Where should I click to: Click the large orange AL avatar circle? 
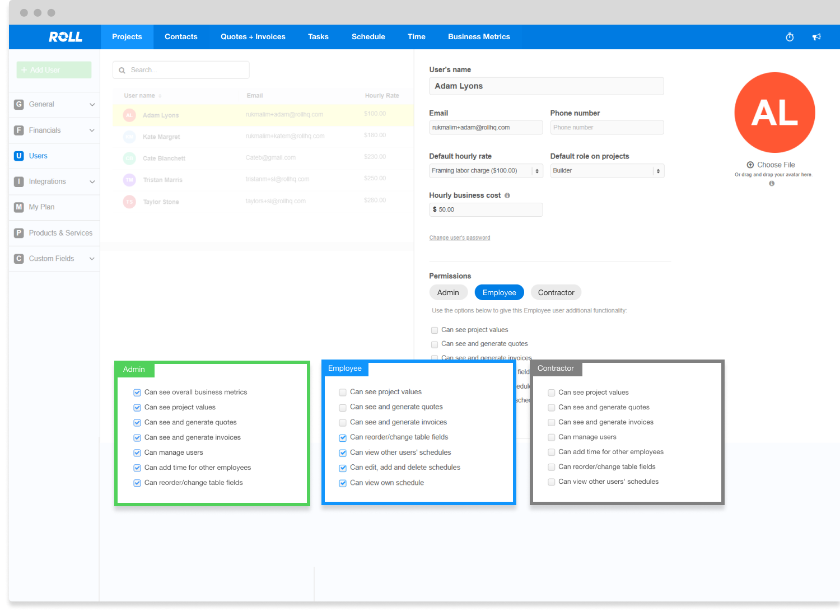pyautogui.click(x=774, y=113)
